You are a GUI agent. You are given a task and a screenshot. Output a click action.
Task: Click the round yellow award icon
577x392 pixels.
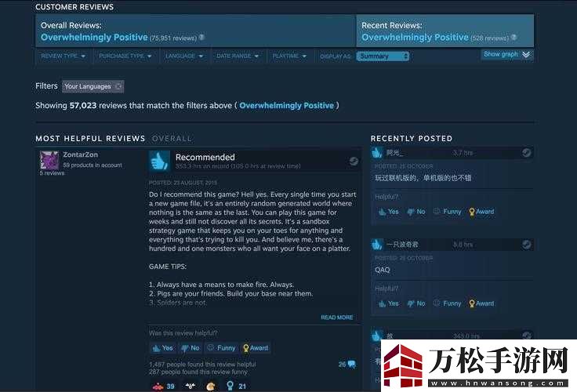click(210, 387)
